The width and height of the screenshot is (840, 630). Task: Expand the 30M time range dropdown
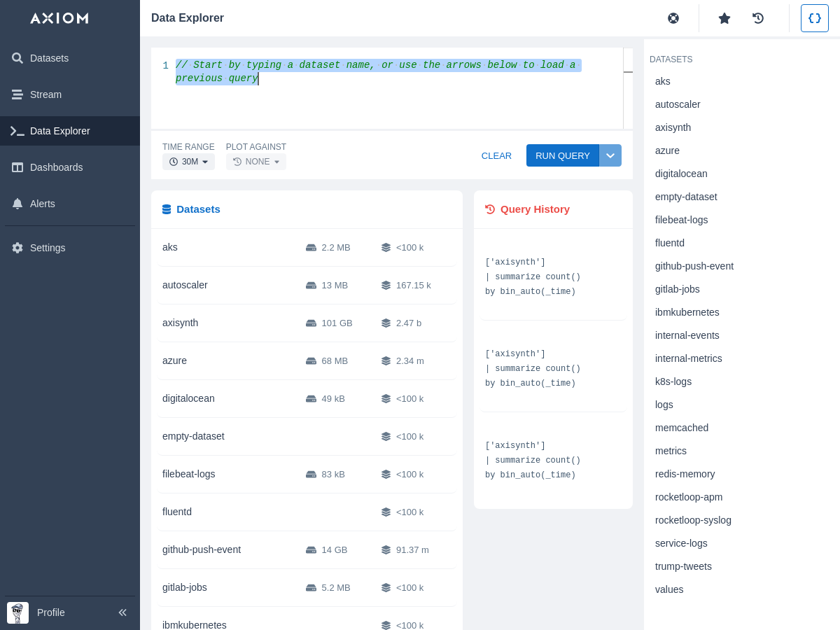tap(189, 162)
